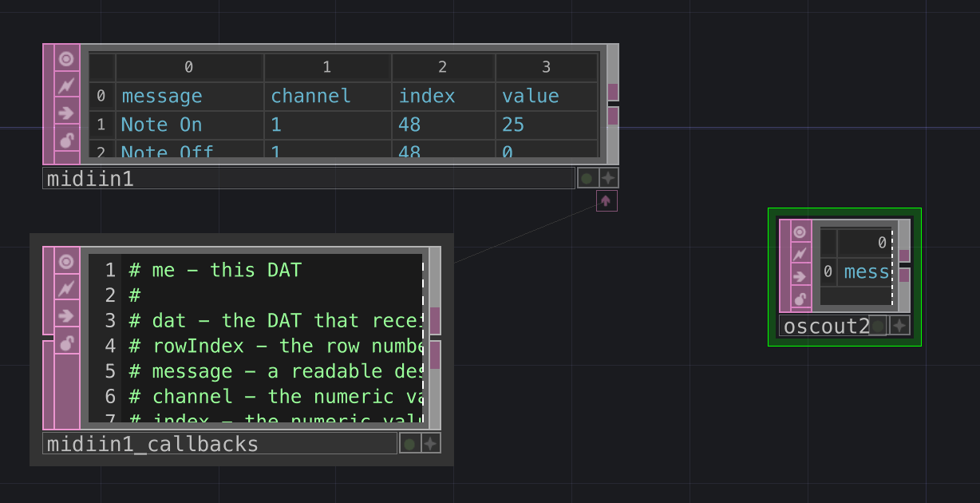980x503 pixels.
Task: Click the 'Note On' cell in midiin1
Action: 190,125
